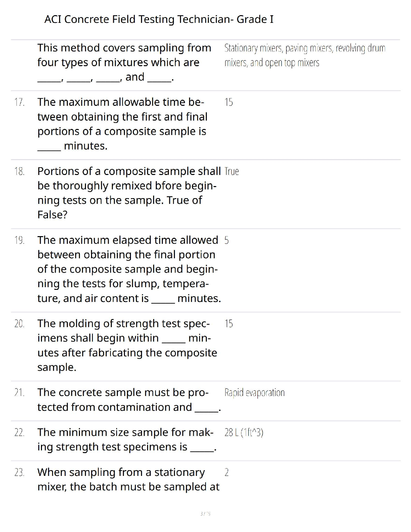Viewport: 411px width, 532px height.
Task: Click the answer 15 for question 17
Action: coord(229,102)
